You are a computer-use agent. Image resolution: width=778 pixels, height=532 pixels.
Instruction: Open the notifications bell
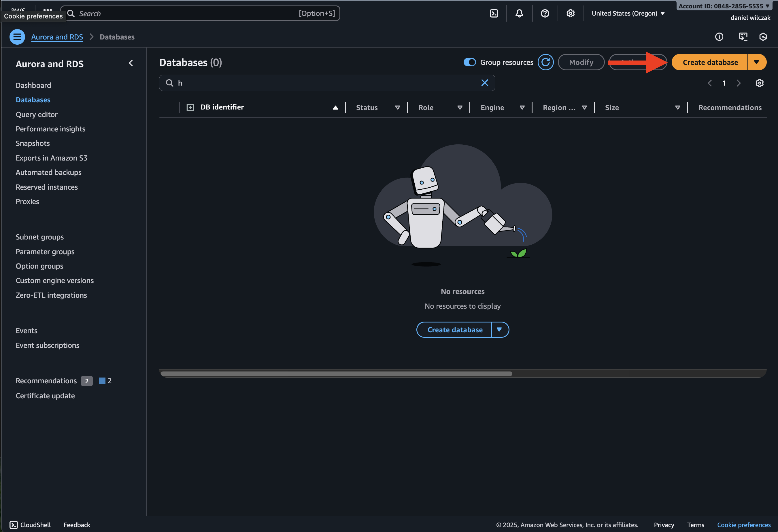point(519,13)
